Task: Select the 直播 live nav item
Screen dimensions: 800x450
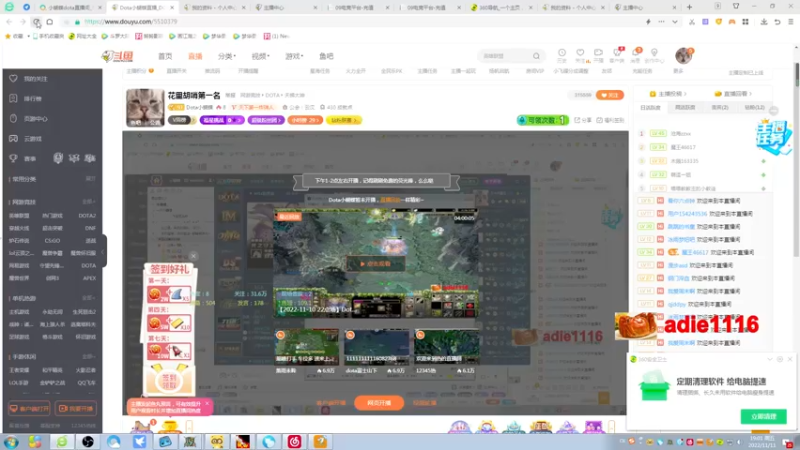Action: coord(195,56)
